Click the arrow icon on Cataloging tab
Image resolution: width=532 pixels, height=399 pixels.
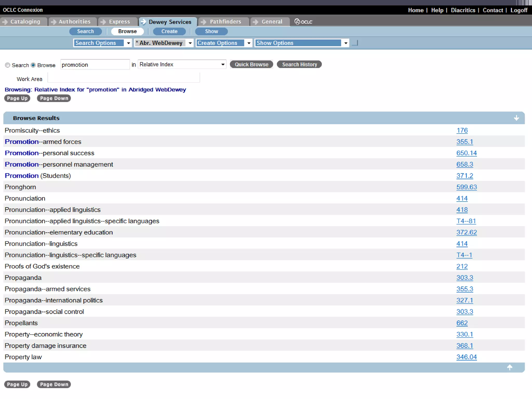(x=5, y=22)
